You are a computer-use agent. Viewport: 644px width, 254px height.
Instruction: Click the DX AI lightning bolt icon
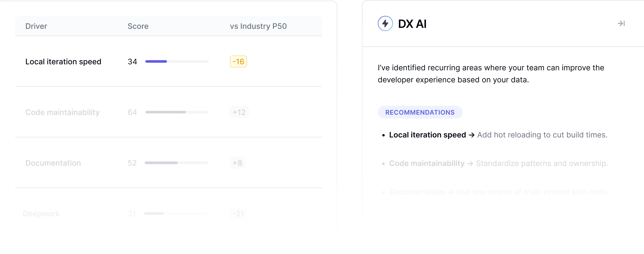click(385, 23)
